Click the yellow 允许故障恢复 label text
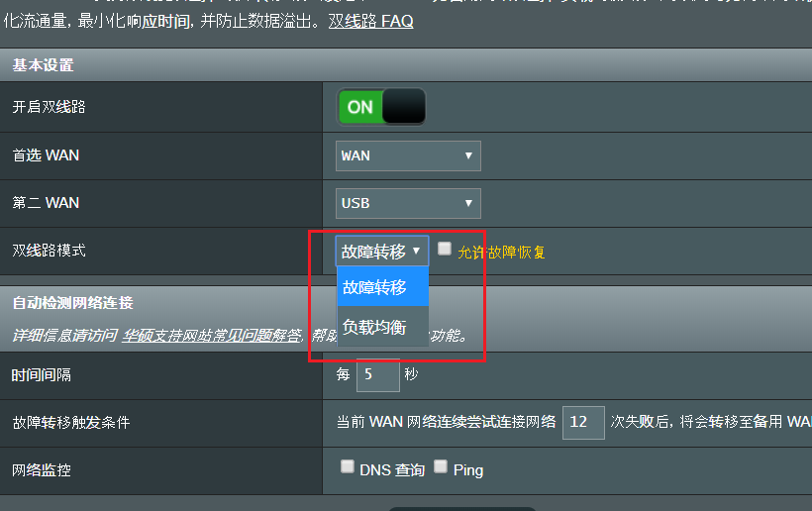The height and width of the screenshot is (511, 812). pos(501,253)
